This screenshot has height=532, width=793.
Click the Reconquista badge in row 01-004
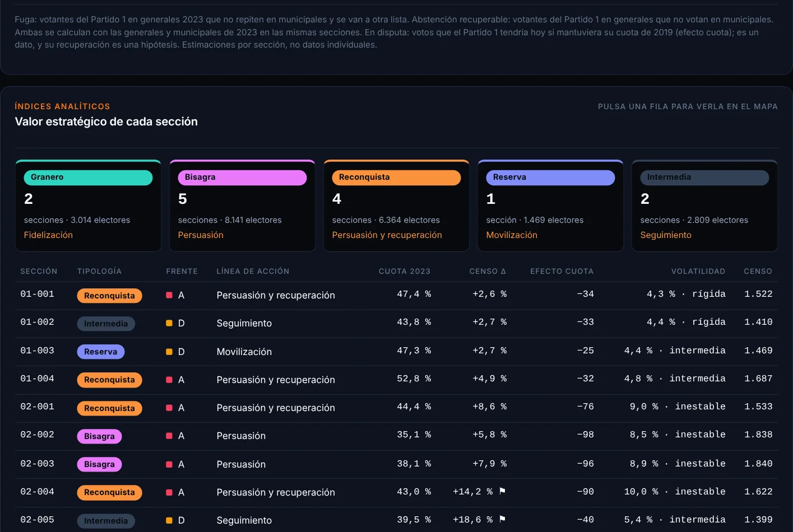(x=109, y=380)
